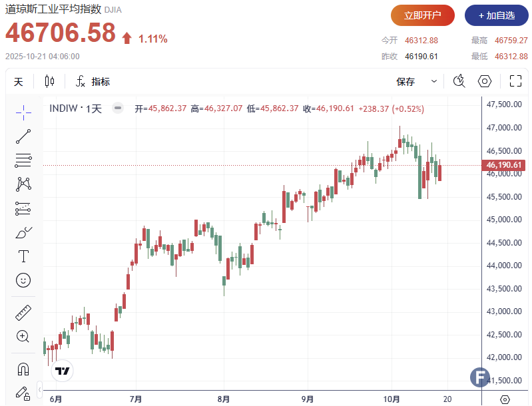
Task: Select the trend line drawing tool
Action: [x=23, y=136]
